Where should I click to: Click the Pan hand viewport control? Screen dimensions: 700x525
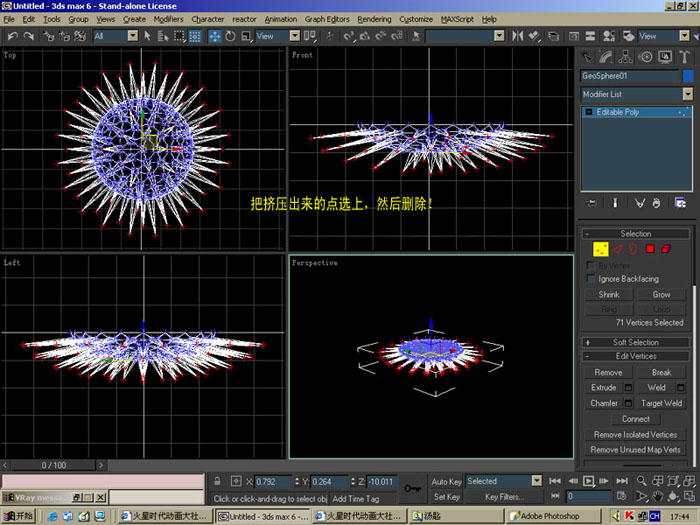[657, 496]
